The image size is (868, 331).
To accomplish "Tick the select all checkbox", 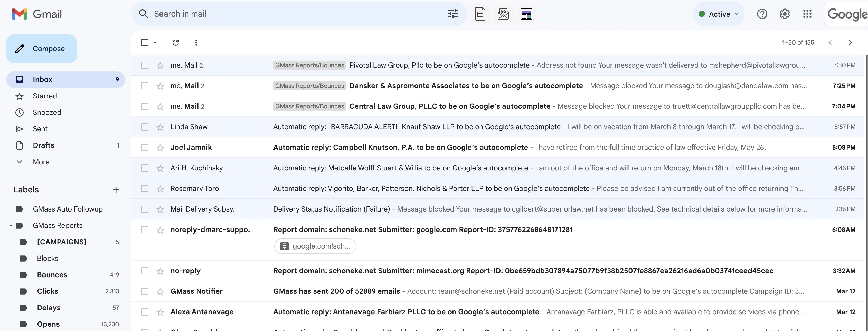I will 145,42.
